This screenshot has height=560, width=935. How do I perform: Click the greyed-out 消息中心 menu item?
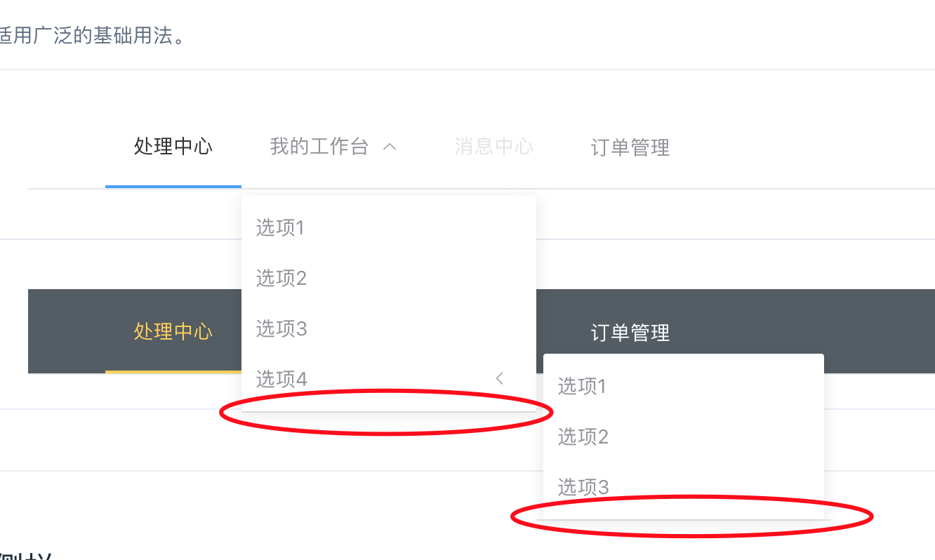pos(493,147)
